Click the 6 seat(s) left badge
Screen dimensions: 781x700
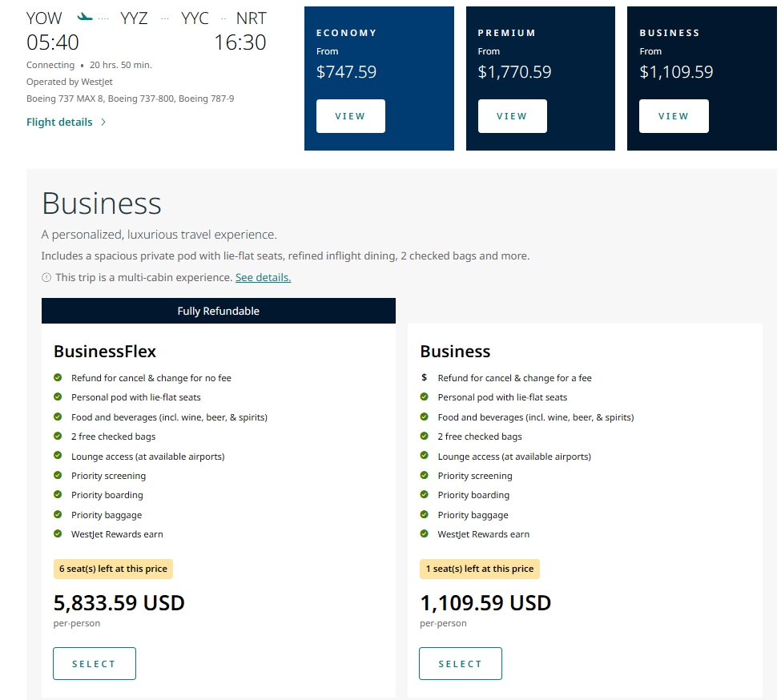pos(113,569)
